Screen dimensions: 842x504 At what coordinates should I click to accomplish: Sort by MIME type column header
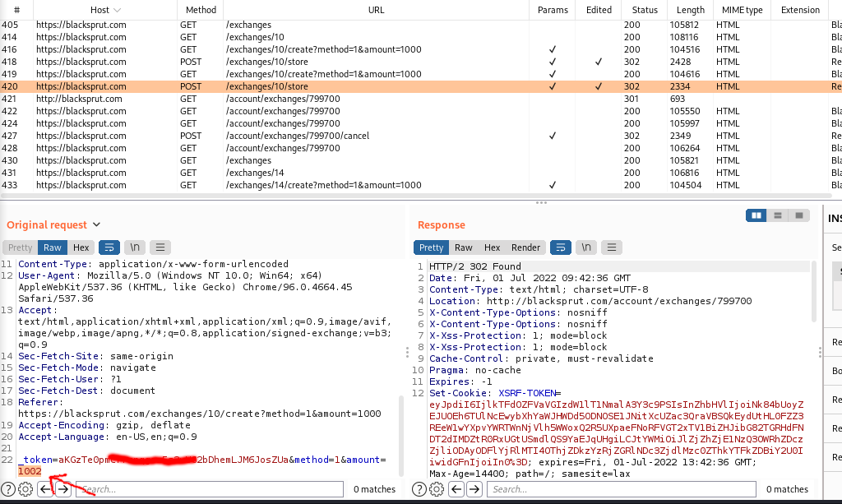pos(743,10)
